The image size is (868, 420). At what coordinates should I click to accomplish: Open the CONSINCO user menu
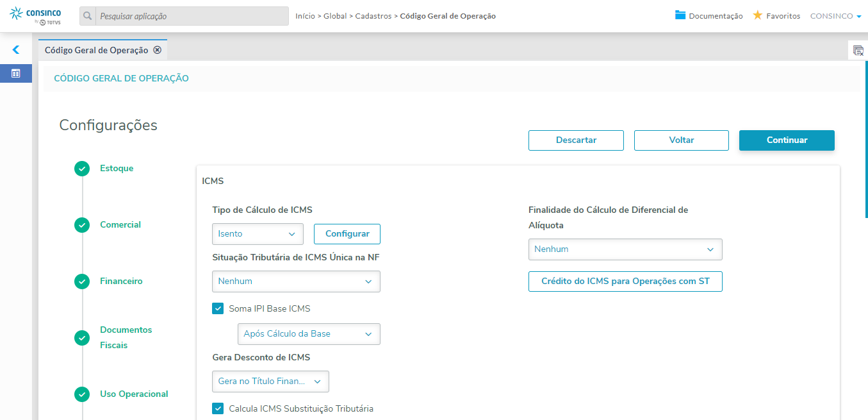pyautogui.click(x=835, y=16)
